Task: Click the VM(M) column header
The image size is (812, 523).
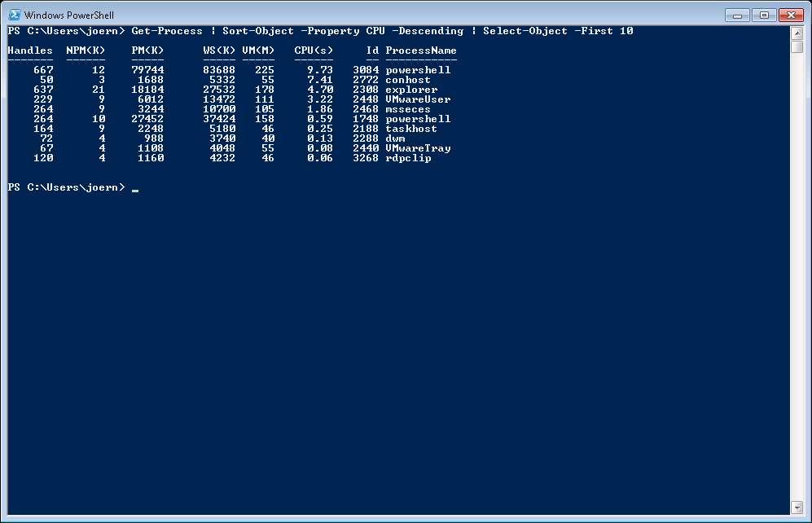Action: coord(258,51)
